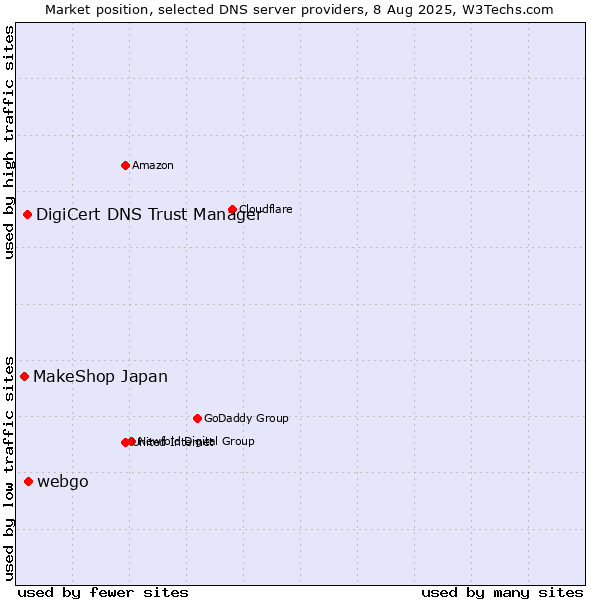Click the Cloudflare label

266,209
